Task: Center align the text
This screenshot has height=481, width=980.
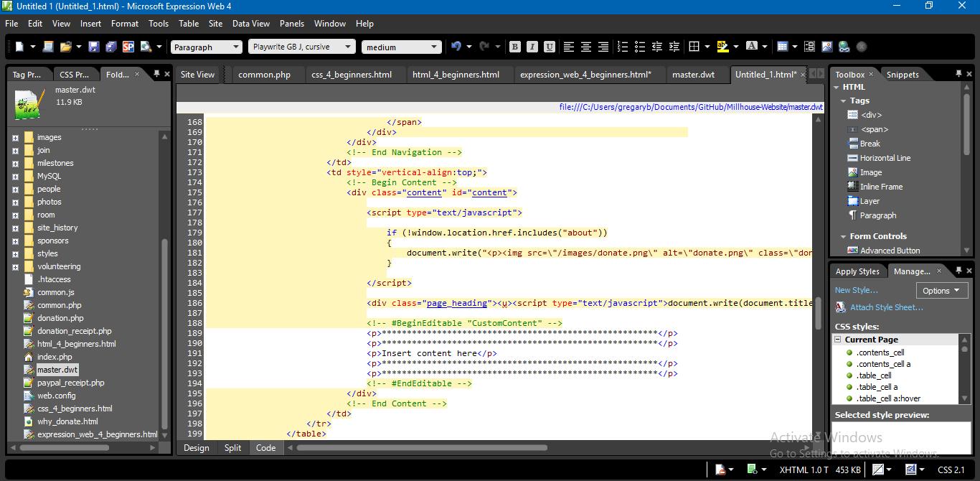Action: click(x=586, y=47)
